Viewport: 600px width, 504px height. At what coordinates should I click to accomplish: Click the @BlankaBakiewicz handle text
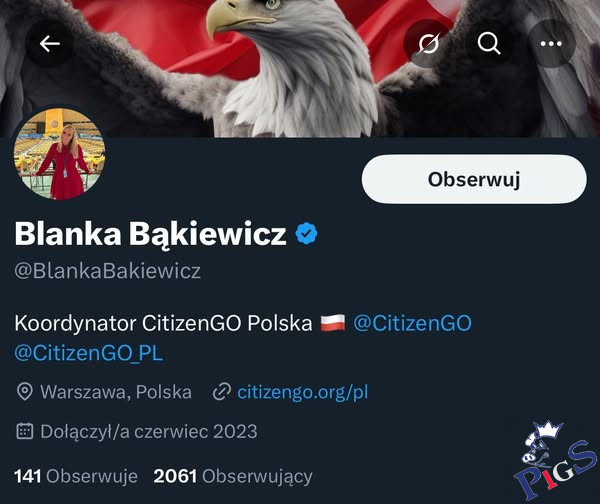pyautogui.click(x=108, y=271)
